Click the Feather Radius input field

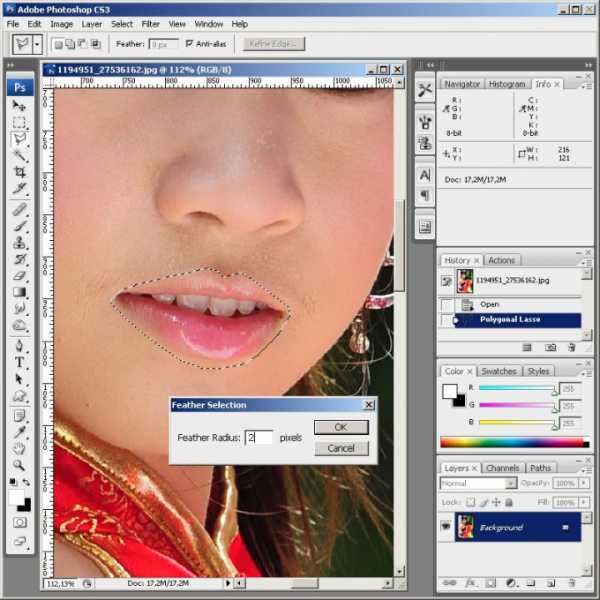259,438
